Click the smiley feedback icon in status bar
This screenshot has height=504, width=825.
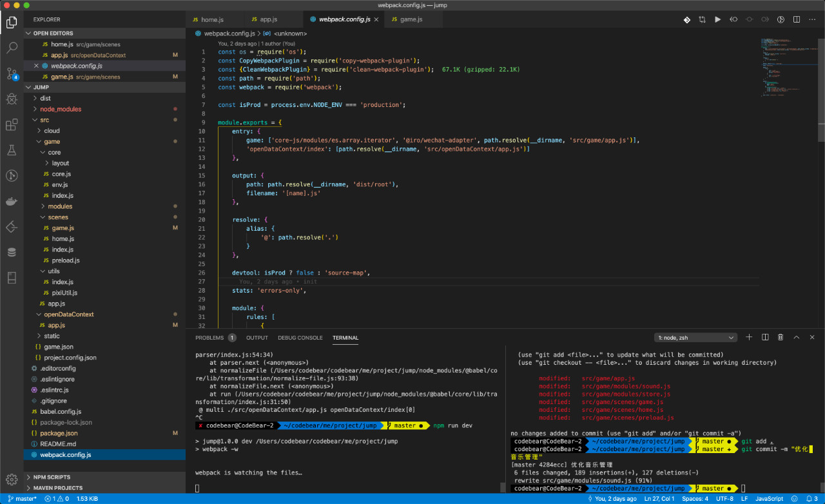click(796, 499)
